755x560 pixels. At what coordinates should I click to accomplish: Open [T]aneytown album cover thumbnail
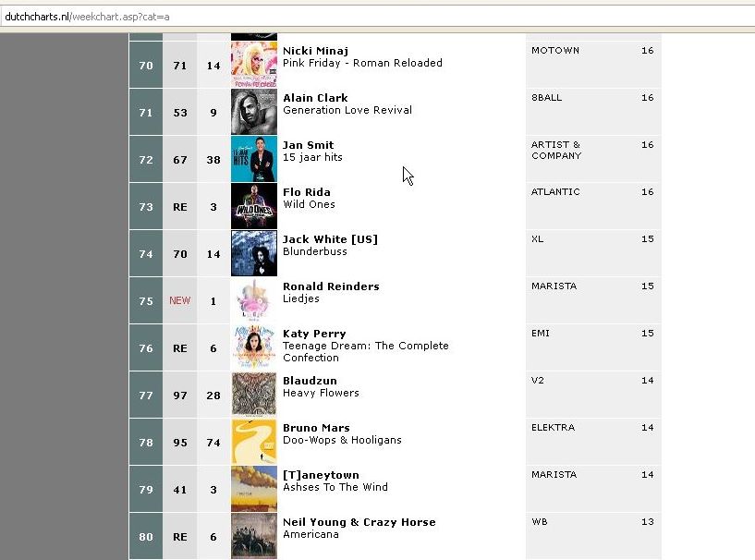pos(253,489)
